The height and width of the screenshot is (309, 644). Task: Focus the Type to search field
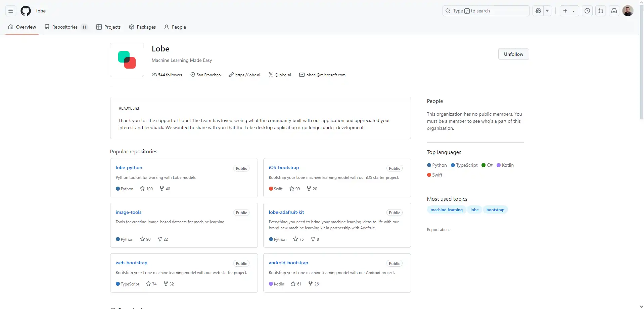(x=486, y=11)
